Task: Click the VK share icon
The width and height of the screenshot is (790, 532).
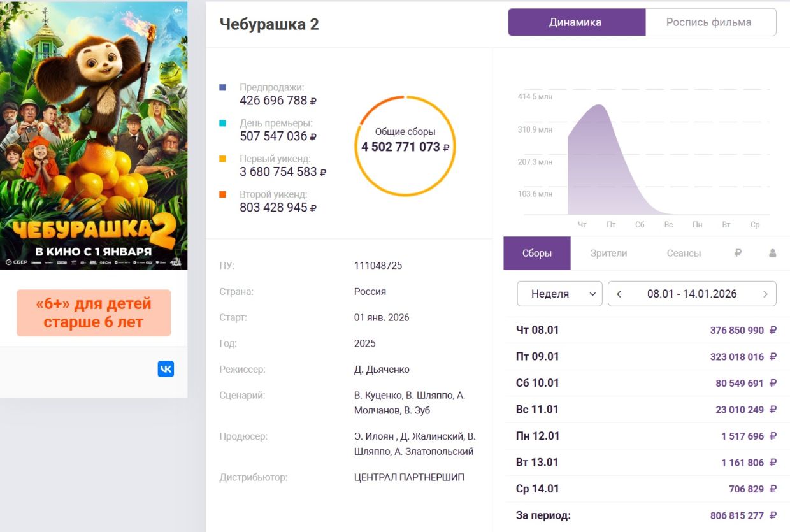Action: tap(166, 369)
